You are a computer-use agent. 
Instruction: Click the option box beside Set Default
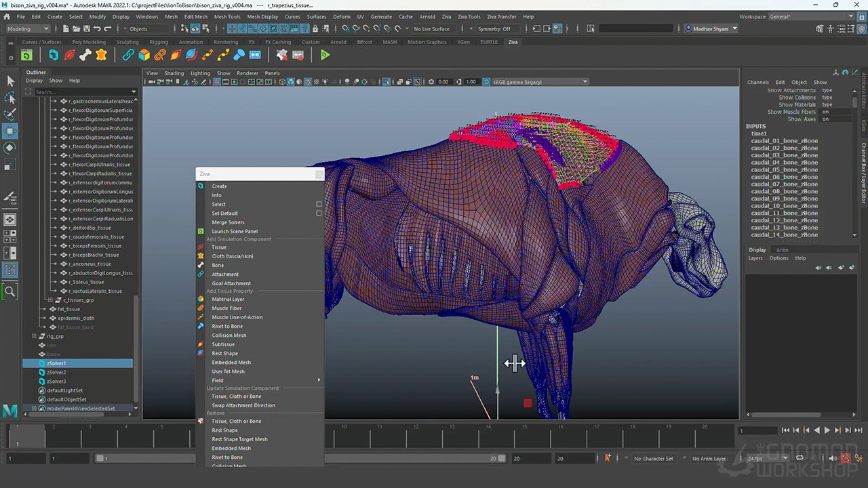click(x=319, y=213)
